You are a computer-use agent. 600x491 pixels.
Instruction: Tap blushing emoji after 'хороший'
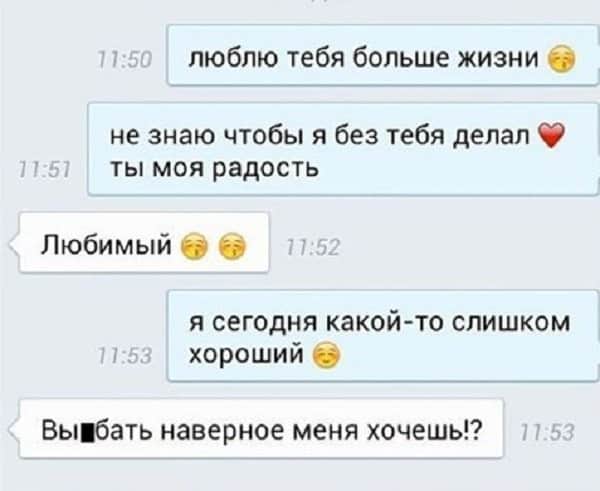[x=326, y=356]
